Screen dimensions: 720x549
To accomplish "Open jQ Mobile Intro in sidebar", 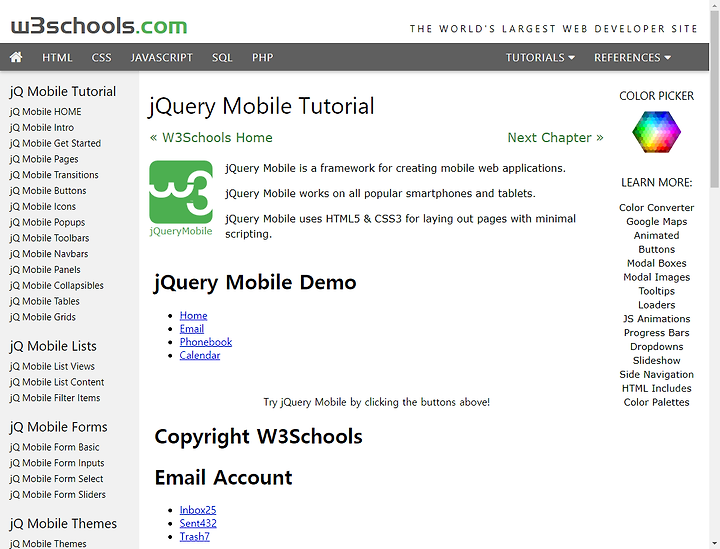I will point(41,128).
